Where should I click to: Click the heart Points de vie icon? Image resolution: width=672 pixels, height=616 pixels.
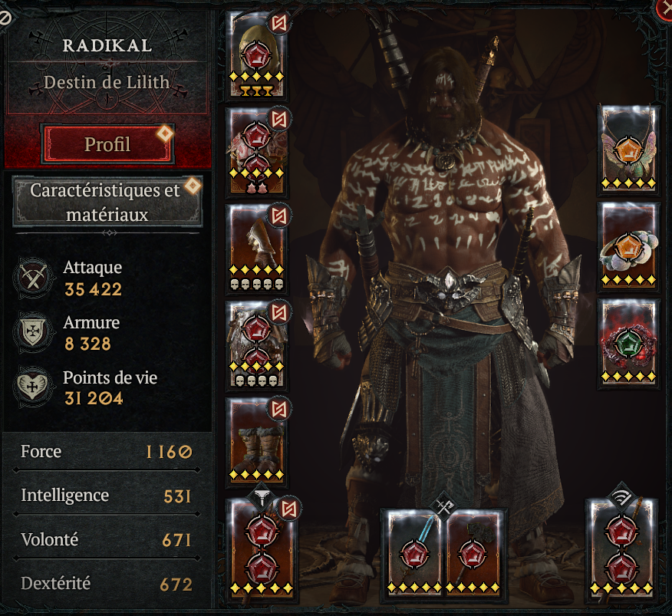(x=33, y=387)
